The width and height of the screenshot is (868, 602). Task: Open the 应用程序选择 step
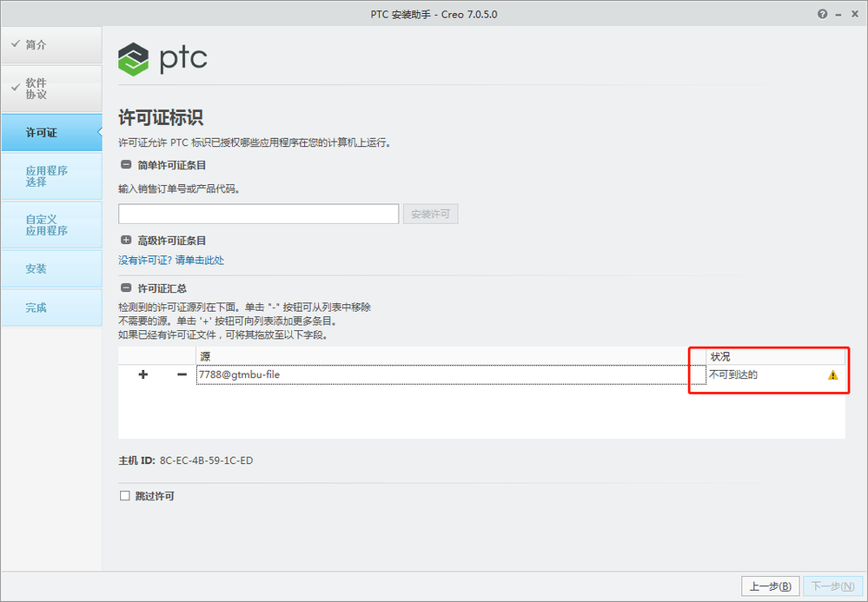coord(51,176)
